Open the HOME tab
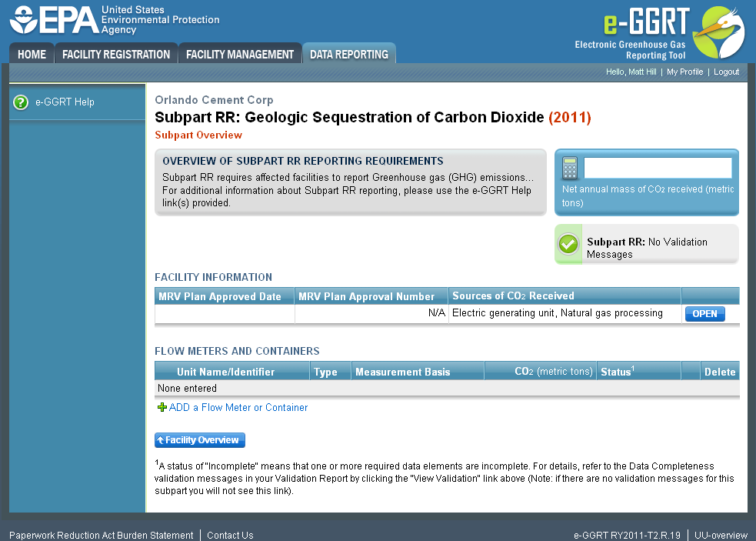The height and width of the screenshot is (541, 756). (x=32, y=54)
